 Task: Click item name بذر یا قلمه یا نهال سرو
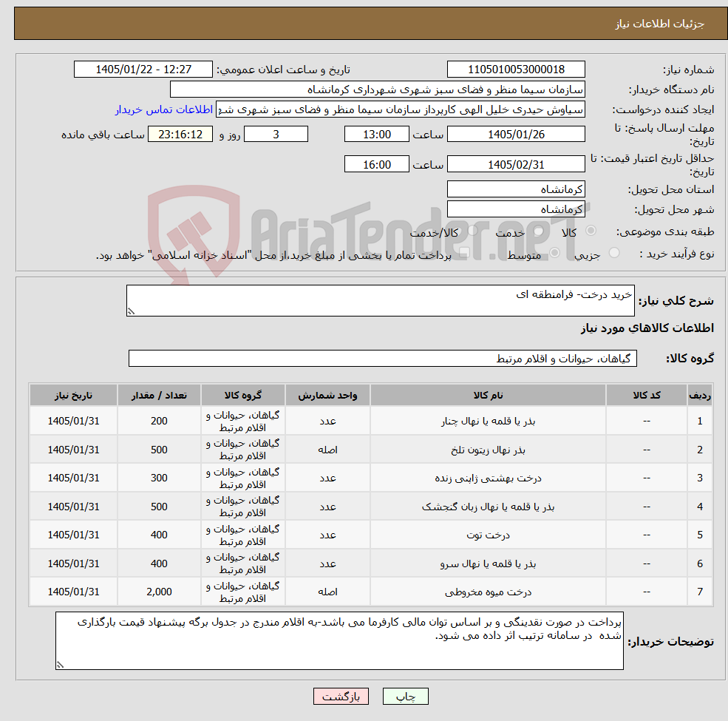click(488, 563)
